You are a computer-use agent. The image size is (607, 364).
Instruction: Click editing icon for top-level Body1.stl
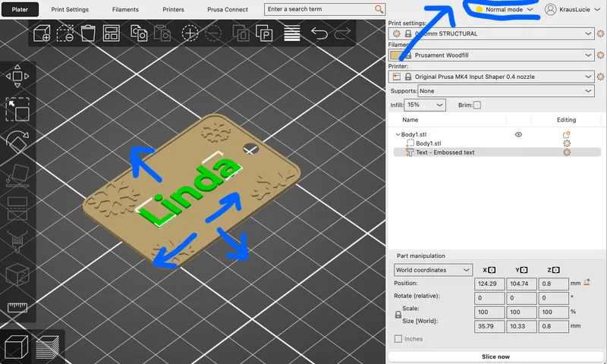pyautogui.click(x=566, y=135)
